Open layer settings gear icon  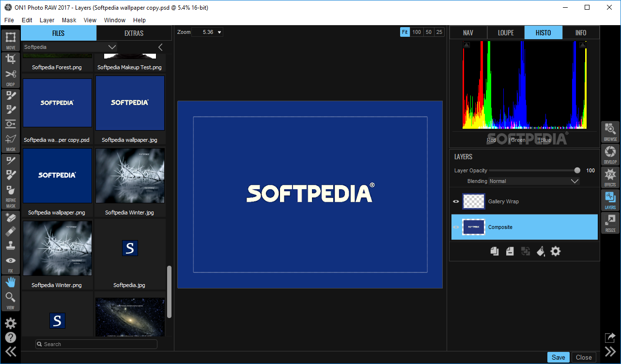click(x=556, y=251)
